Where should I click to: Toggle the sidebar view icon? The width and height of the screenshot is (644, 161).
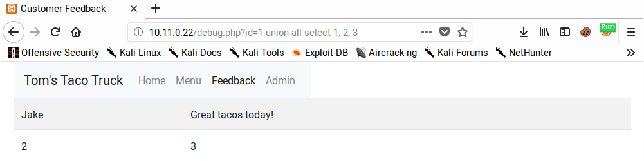click(x=565, y=32)
